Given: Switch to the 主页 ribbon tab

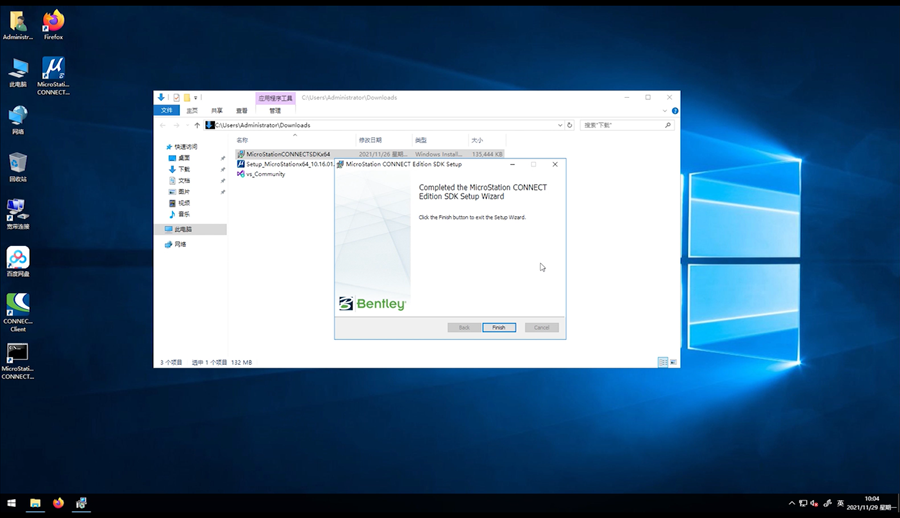Looking at the screenshot, I should 192,110.
